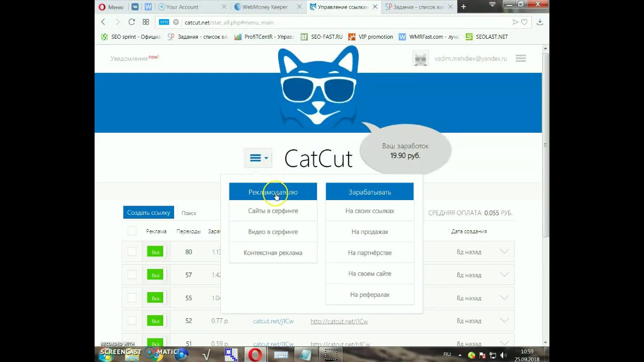This screenshot has height=362, width=644.
Task: Click the send-page arrow icon in address bar
Action: coord(515,22)
